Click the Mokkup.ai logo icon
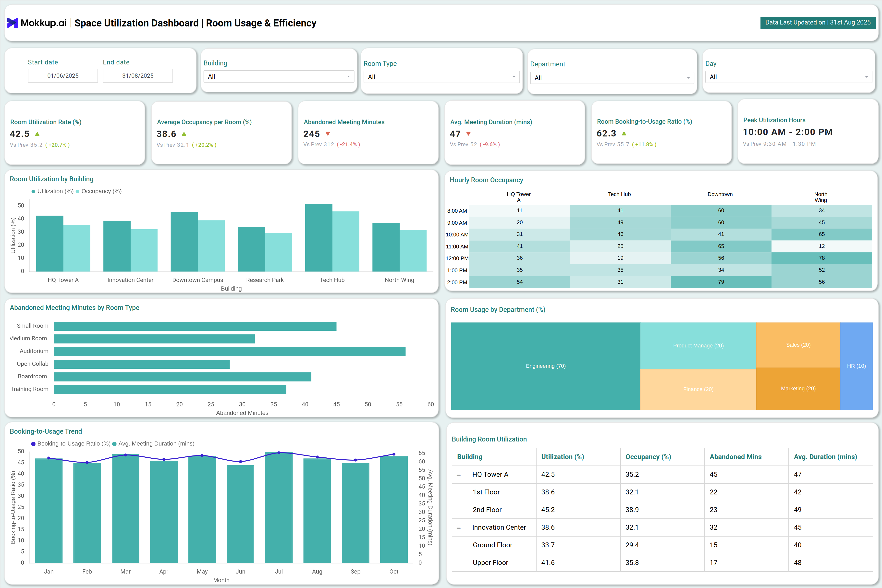This screenshot has width=882, height=588. coord(12,23)
